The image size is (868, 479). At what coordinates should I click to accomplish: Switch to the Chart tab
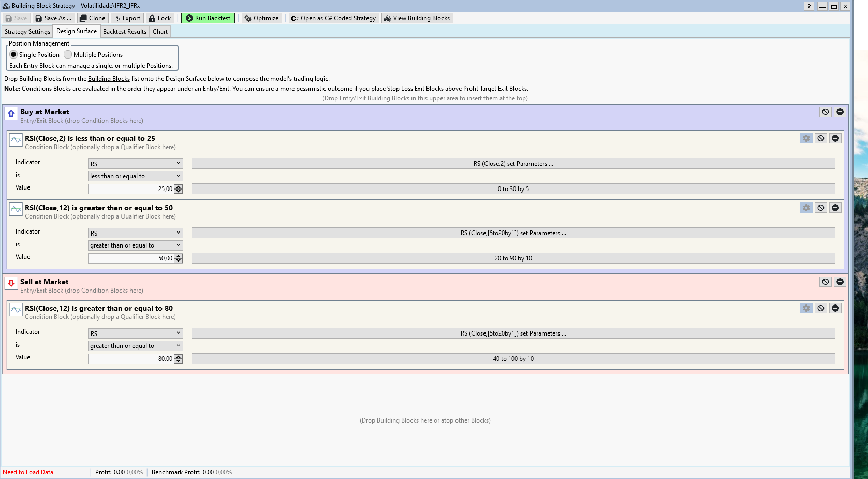[160, 31]
